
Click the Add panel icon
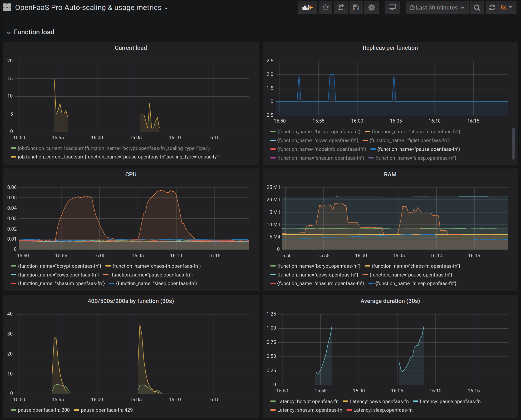point(307,8)
